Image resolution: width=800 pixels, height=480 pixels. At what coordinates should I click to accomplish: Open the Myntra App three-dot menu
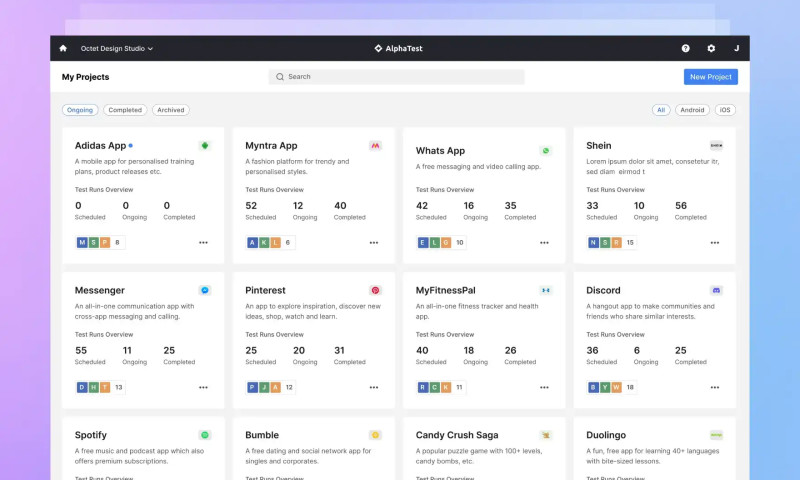click(x=374, y=242)
